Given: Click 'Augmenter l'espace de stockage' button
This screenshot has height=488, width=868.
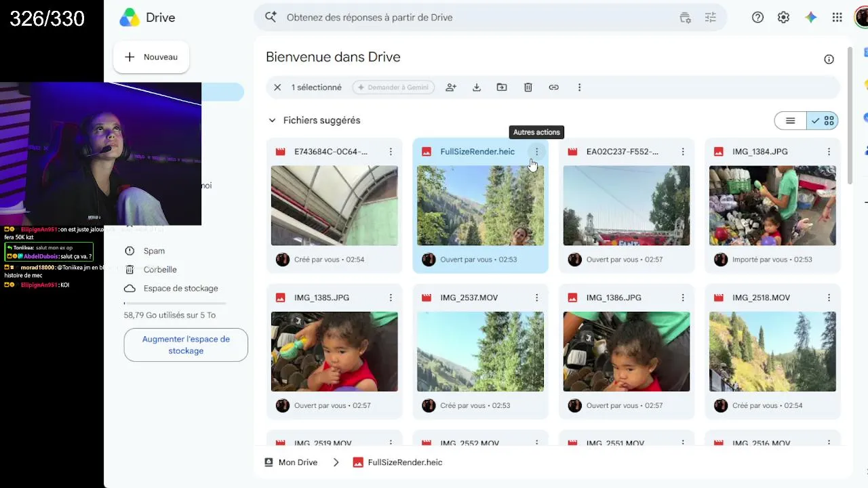Looking at the screenshot, I should 186,345.
